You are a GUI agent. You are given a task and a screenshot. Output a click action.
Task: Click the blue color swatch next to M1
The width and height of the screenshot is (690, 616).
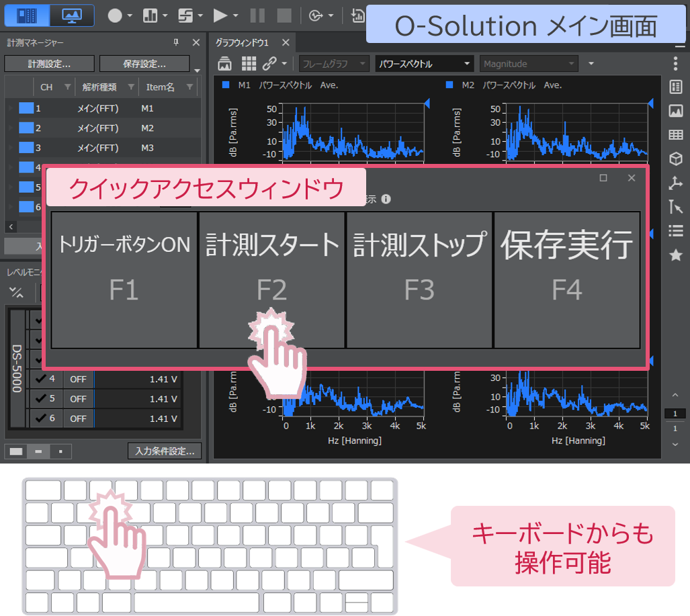point(225,85)
